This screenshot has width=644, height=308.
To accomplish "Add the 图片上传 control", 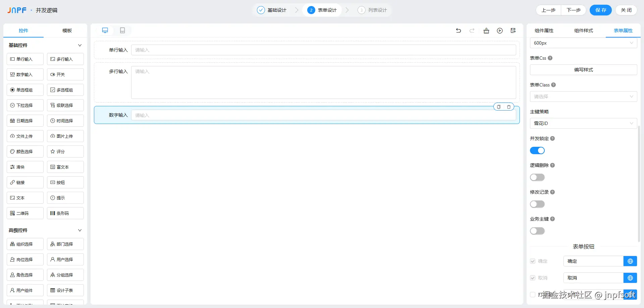I will (65, 136).
